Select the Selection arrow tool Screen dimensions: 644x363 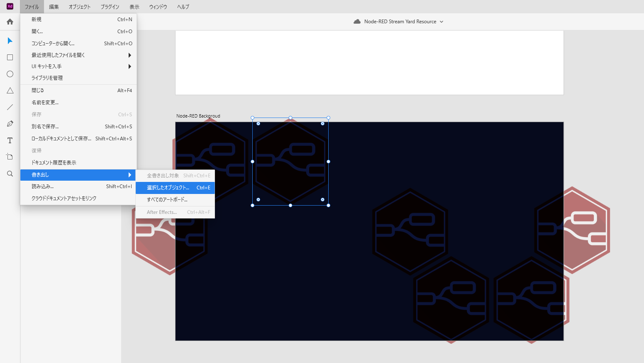[10, 41]
